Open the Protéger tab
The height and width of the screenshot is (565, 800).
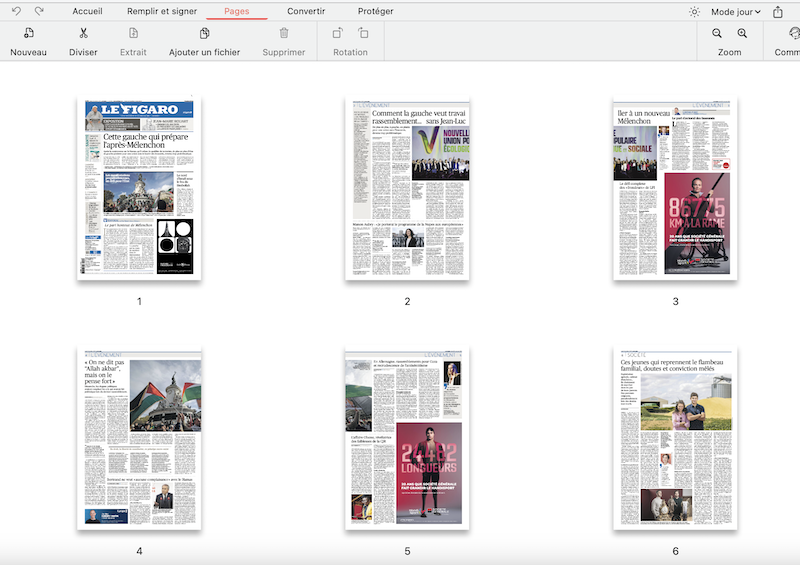[x=375, y=11]
